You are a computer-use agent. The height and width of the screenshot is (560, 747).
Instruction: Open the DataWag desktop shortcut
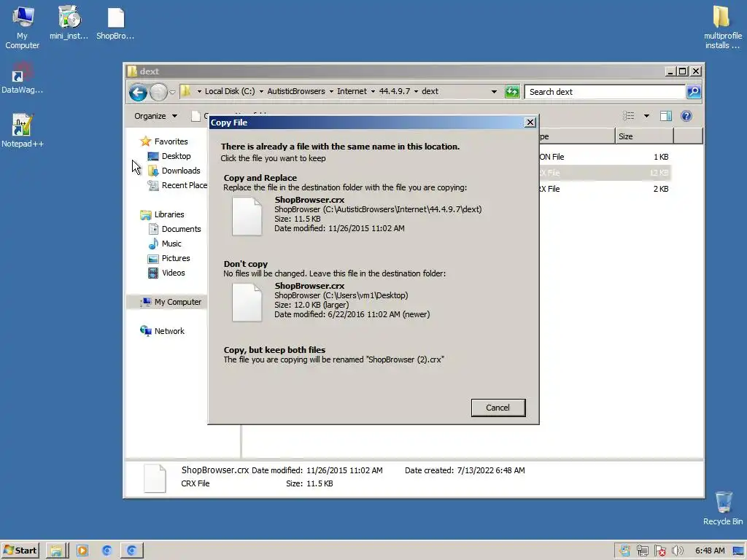(x=22, y=77)
